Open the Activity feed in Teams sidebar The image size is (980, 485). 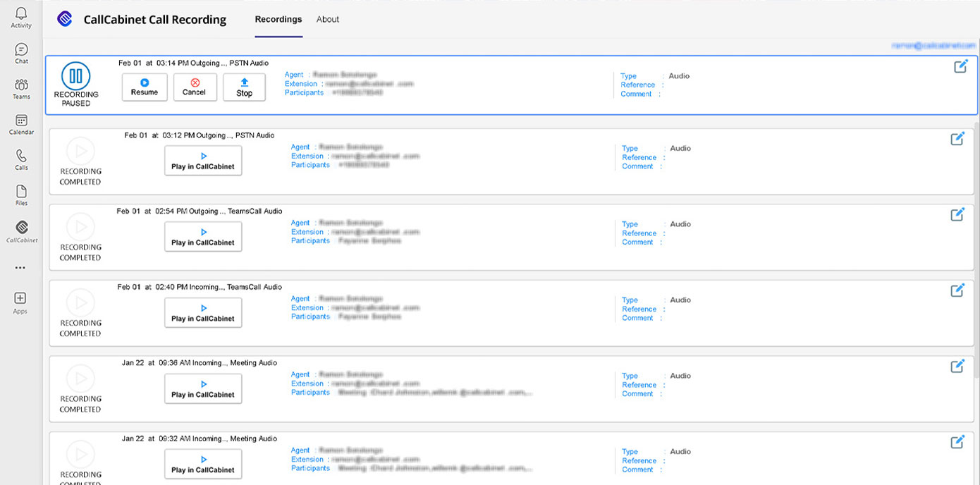pyautogui.click(x=21, y=18)
